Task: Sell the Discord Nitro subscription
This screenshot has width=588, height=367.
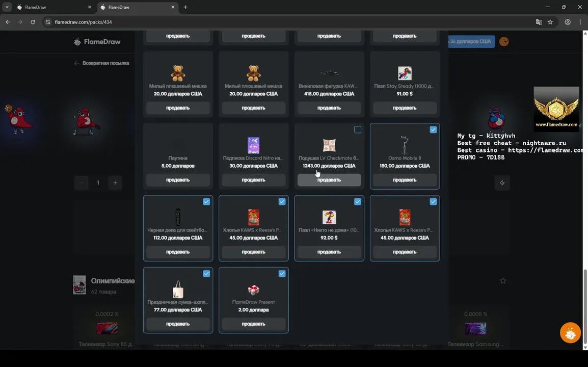Action: (x=254, y=180)
